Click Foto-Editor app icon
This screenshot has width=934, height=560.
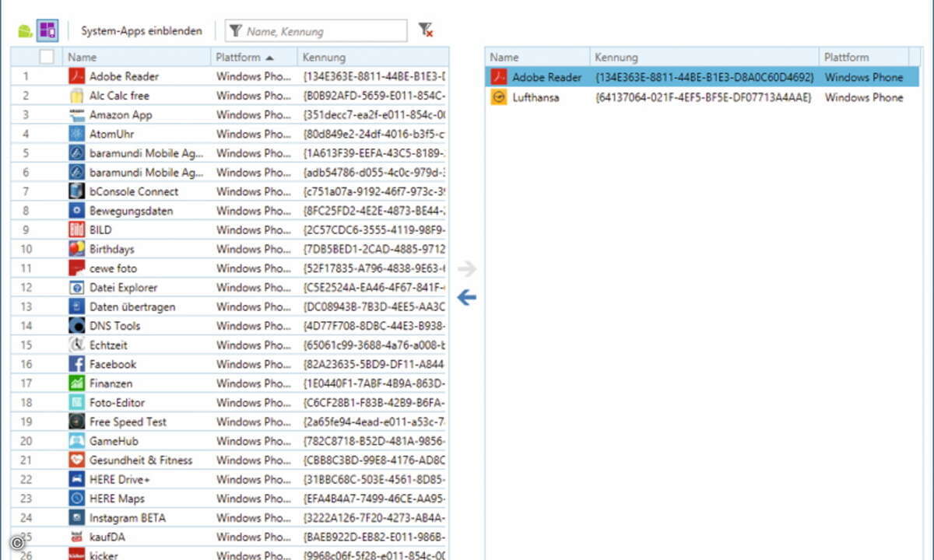[x=76, y=402]
